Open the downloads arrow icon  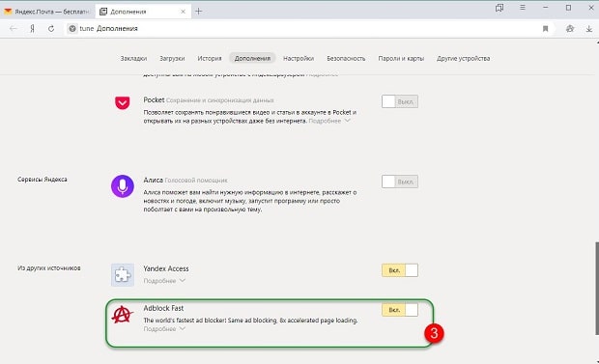pos(588,29)
